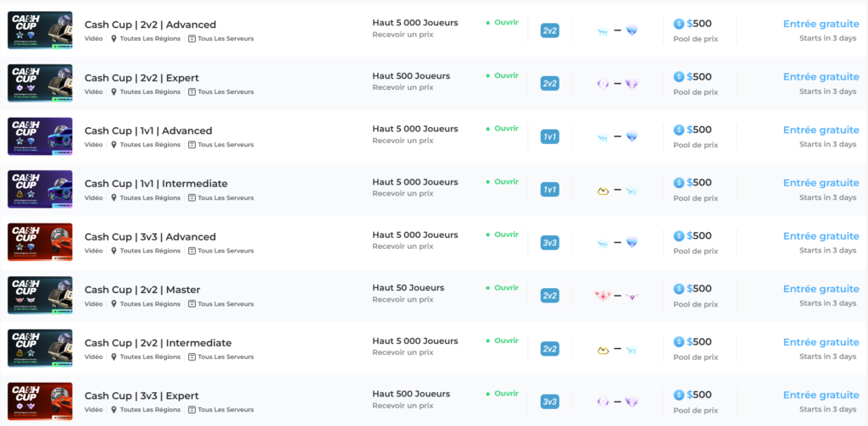This screenshot has width=868, height=426.
Task: Click rank icons on Cash Cup 2v2 Master row
Action: [x=616, y=296]
